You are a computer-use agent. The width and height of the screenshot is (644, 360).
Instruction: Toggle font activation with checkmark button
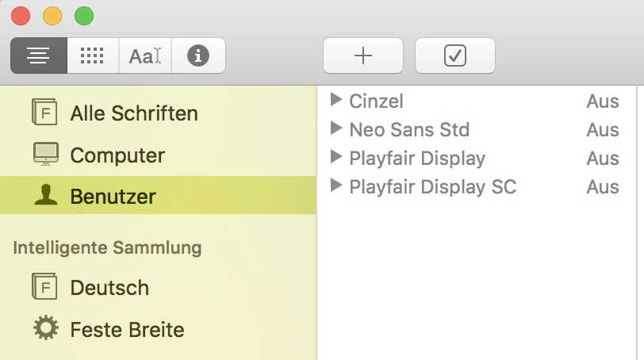[454, 56]
